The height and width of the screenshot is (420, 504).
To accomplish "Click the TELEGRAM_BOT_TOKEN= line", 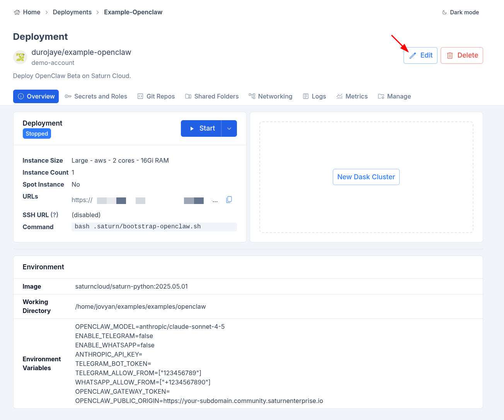I will coord(113,364).
